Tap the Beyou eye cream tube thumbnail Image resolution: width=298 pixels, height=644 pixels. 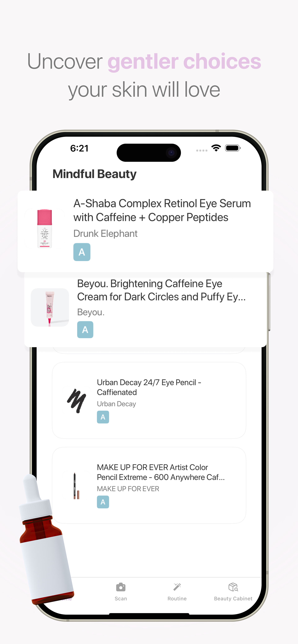tap(50, 307)
